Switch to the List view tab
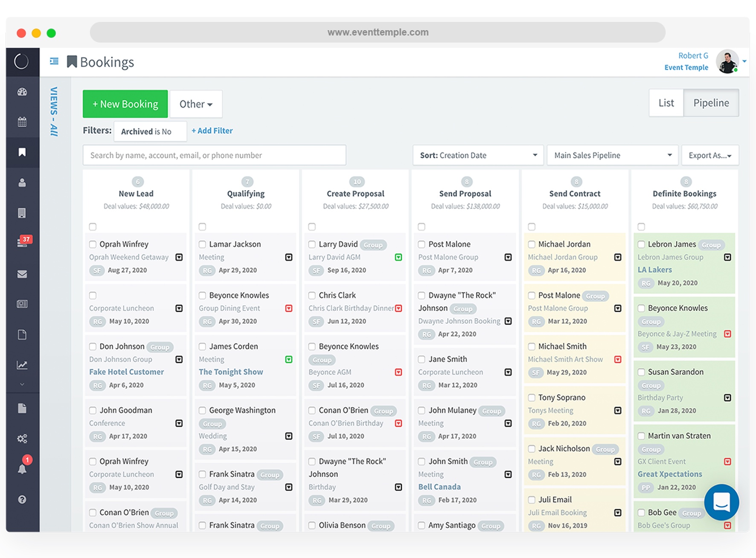 666,103
